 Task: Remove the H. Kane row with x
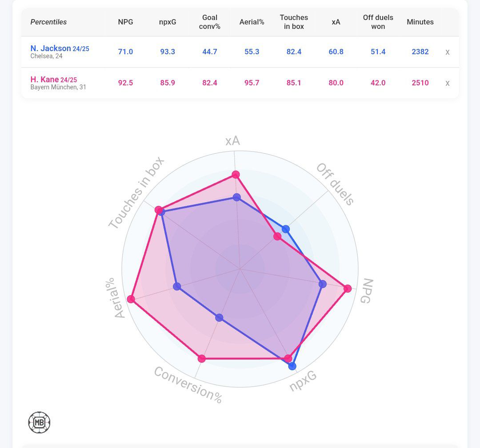pos(447,83)
